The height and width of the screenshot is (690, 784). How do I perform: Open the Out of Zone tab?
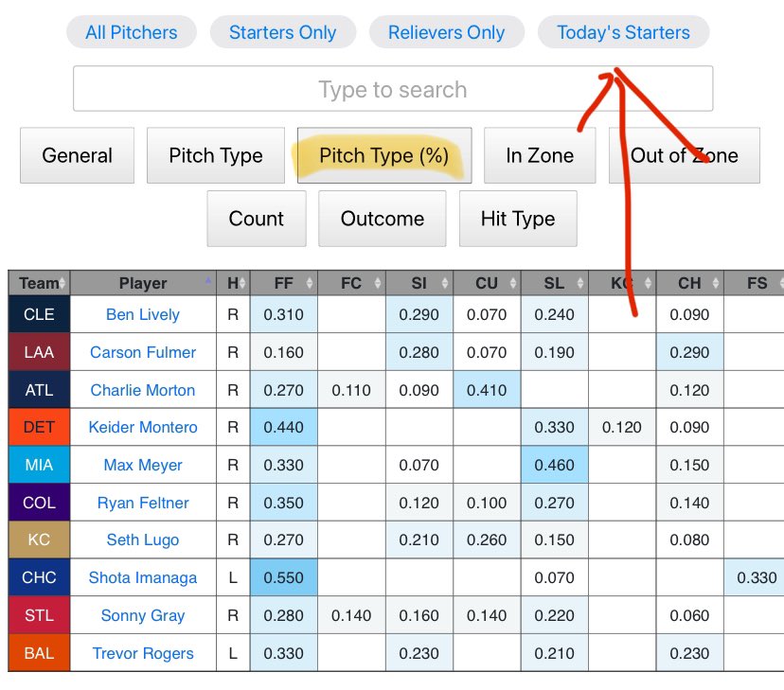[x=684, y=155]
